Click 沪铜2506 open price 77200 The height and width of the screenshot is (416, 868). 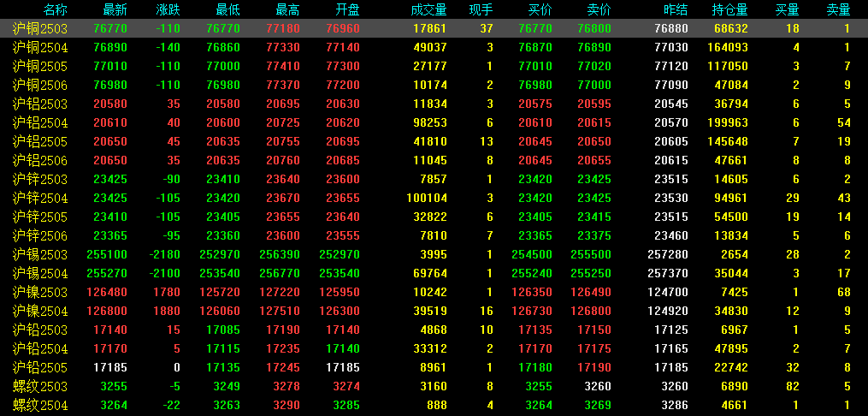[343, 86]
